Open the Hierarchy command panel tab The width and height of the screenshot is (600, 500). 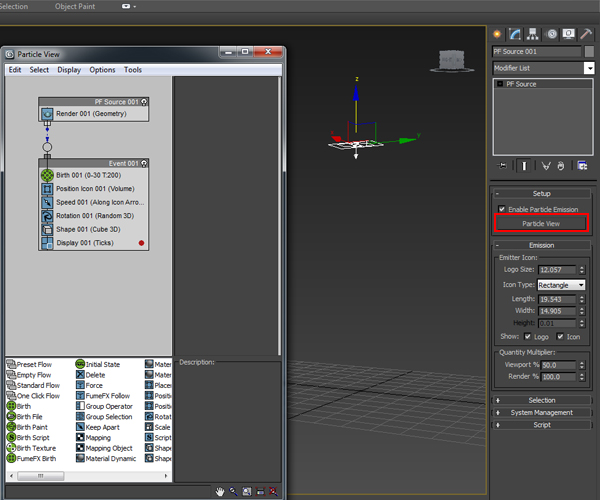point(532,34)
